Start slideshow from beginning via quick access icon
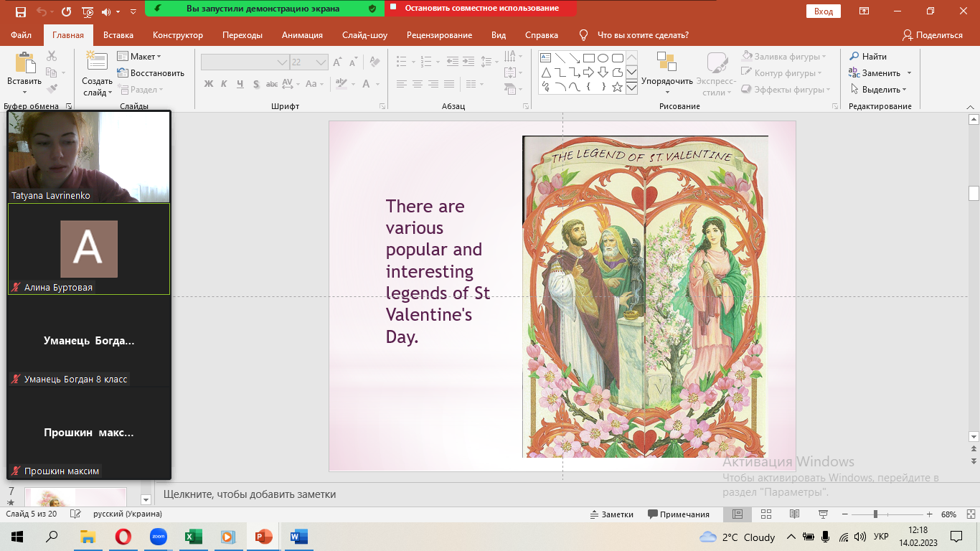This screenshot has height=551, width=980. point(88,11)
